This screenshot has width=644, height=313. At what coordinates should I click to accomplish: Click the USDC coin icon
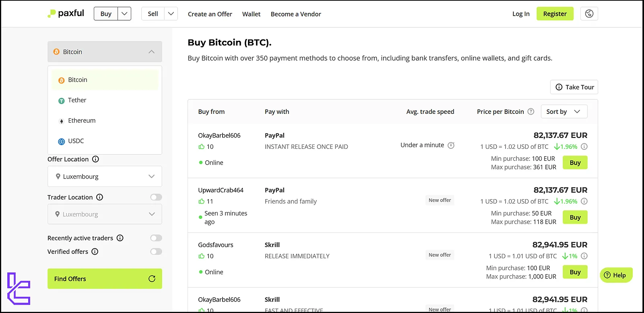tap(62, 141)
